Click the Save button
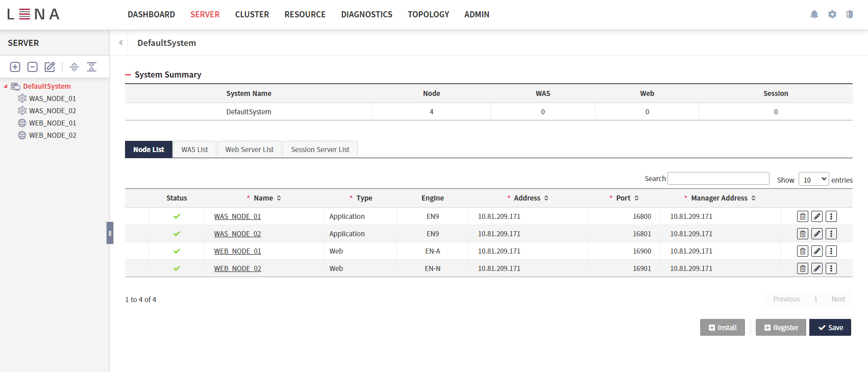The width and height of the screenshot is (868, 372). pyautogui.click(x=830, y=328)
